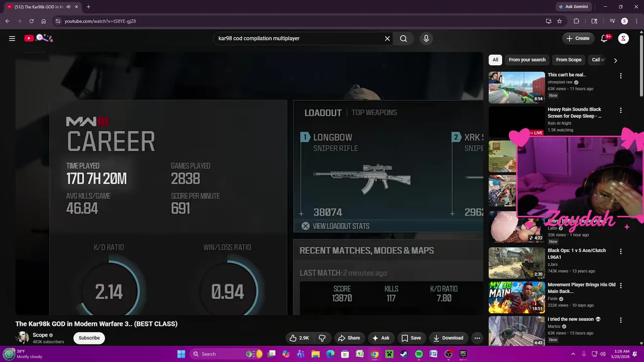Viewport: 644px width, 362px height.
Task: Open YouTube notifications bell
Action: [x=605, y=38]
